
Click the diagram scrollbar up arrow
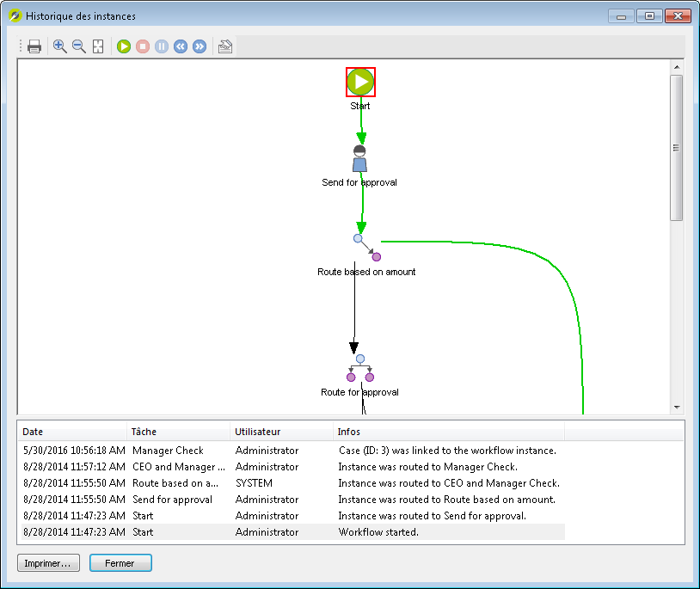pyautogui.click(x=677, y=67)
